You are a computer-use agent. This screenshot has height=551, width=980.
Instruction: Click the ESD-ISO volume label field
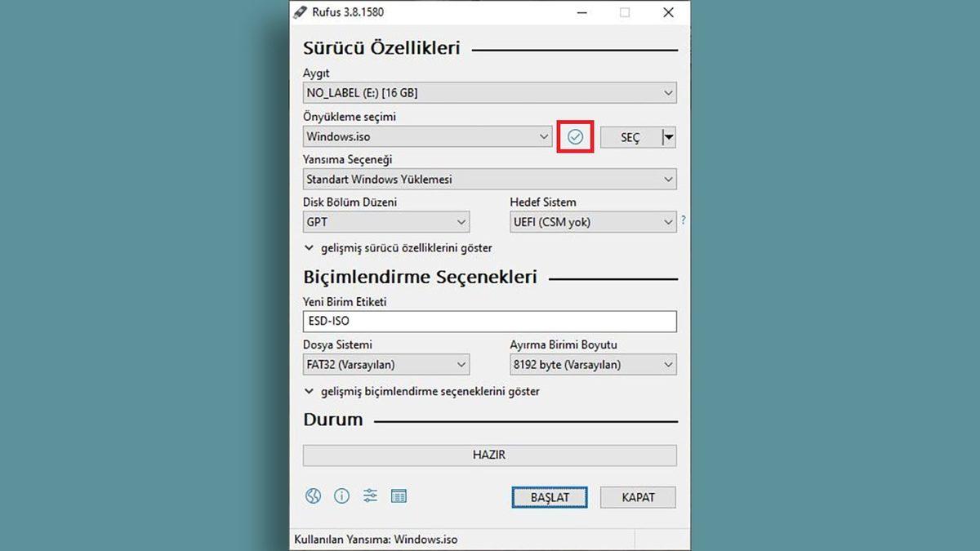pos(489,321)
